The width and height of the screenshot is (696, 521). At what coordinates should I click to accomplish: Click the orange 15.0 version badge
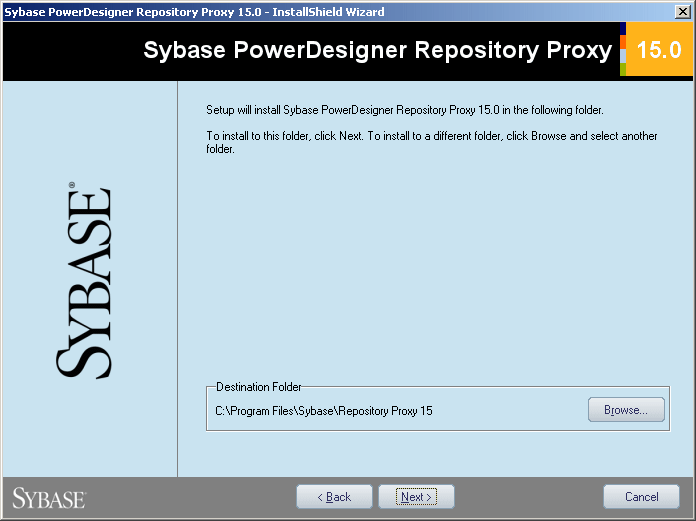pyautogui.click(x=659, y=49)
